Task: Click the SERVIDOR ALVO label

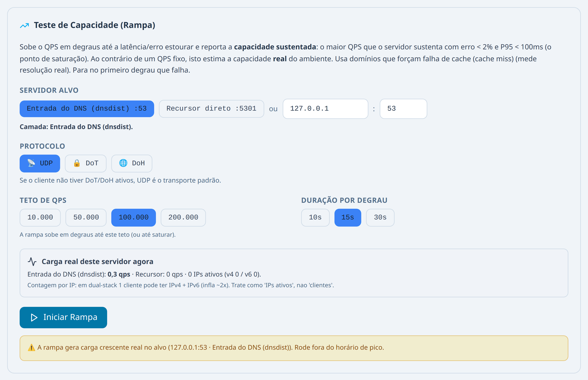Action: click(x=49, y=90)
